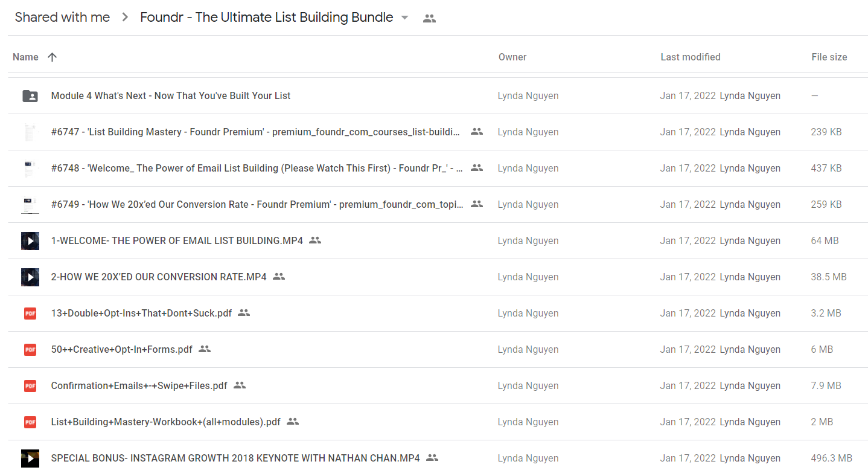The width and height of the screenshot is (868, 473).
Task: Click the 3.2 MB file size
Action: [826, 313]
